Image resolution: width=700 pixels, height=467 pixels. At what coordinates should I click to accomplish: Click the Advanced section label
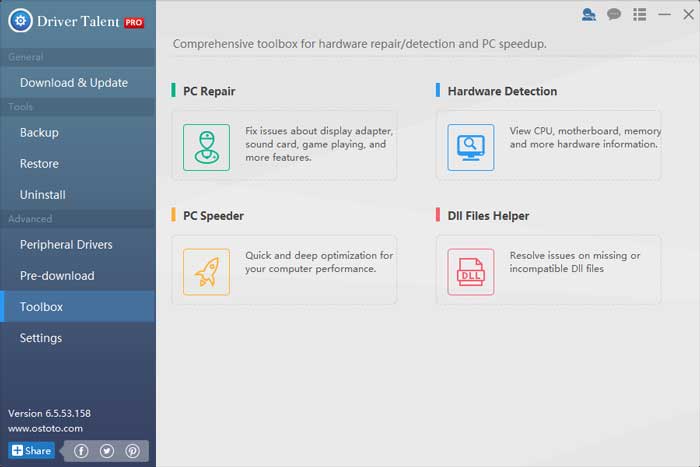[30, 219]
